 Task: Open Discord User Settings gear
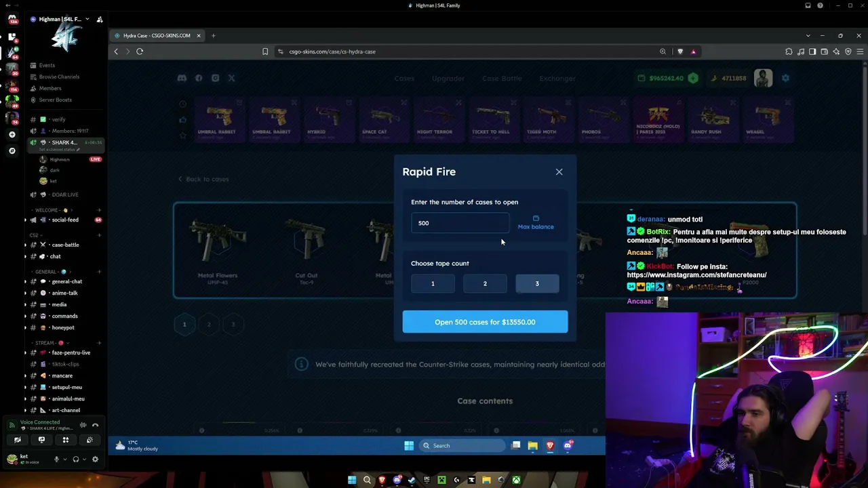tap(95, 459)
